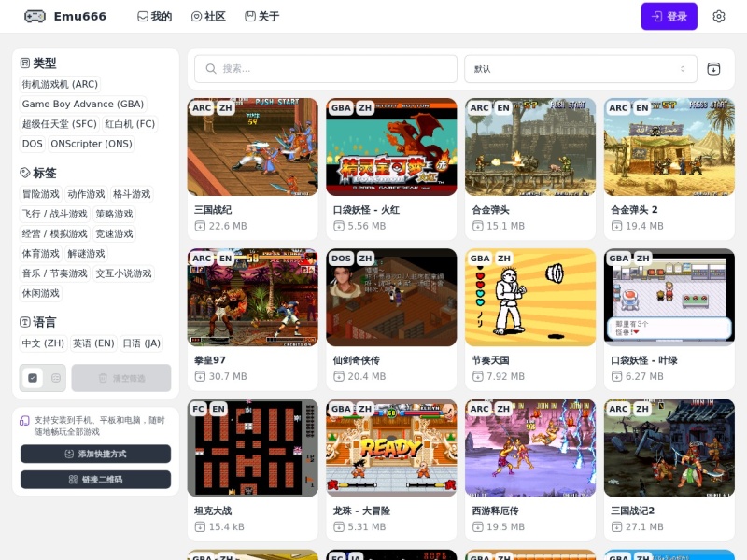Select the 冒险游戏 tag
747x560 pixels.
tap(40, 194)
